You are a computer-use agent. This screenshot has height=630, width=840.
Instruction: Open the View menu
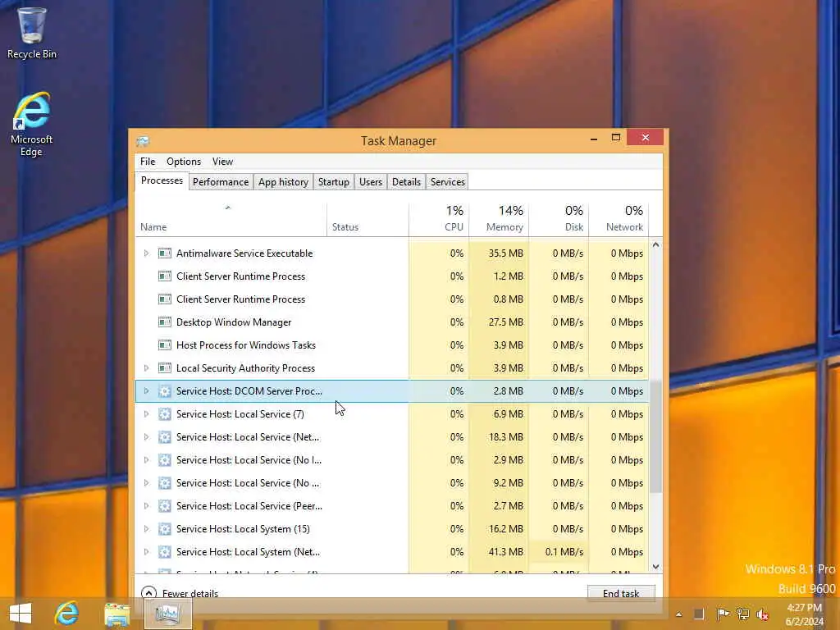pos(222,162)
